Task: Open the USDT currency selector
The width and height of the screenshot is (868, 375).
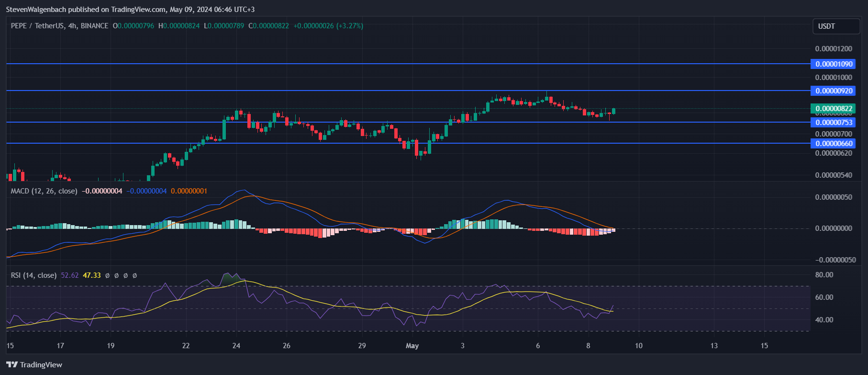Action: (836, 26)
